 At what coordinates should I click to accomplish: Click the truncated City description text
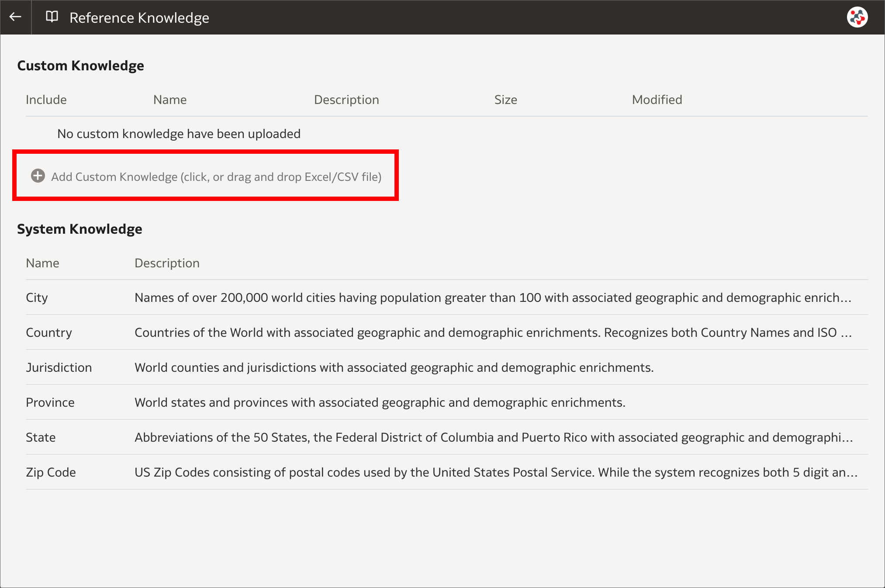pyautogui.click(x=493, y=297)
